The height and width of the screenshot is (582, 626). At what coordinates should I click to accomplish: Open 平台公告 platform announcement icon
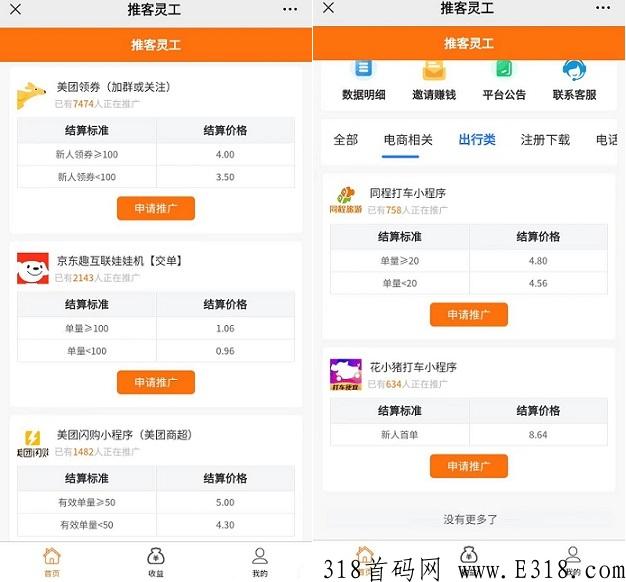504,69
